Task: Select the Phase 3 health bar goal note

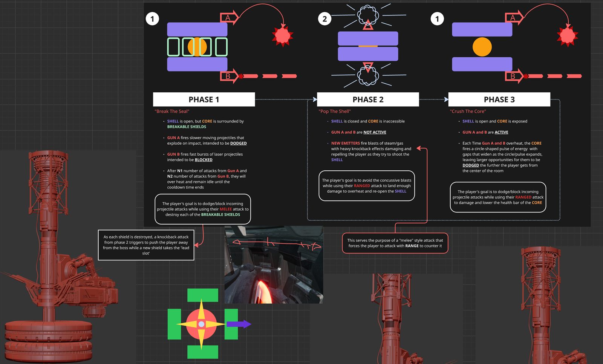Action: [498, 197]
